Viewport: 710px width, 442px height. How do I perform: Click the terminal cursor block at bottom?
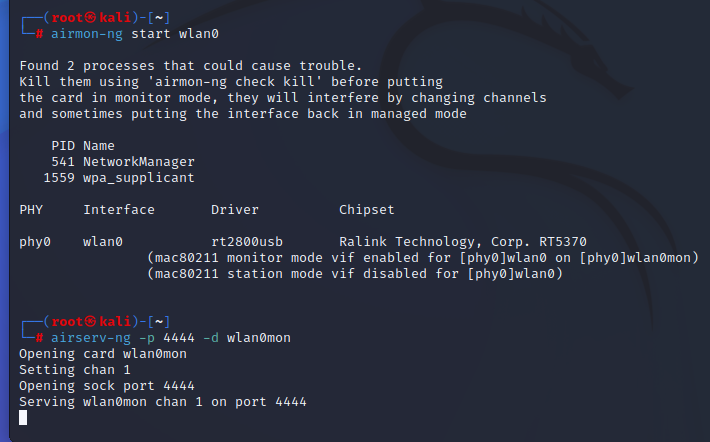coord(23,418)
